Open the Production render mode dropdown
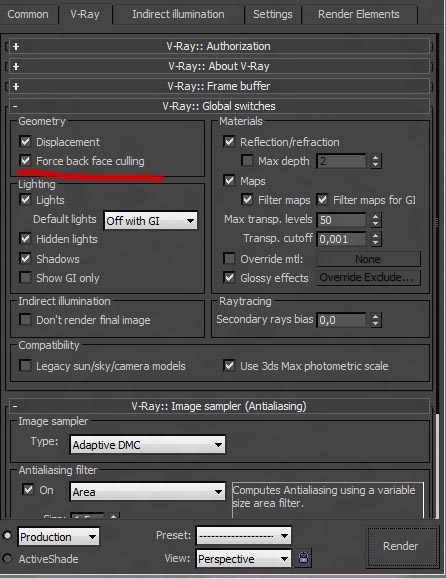This screenshot has height=579, width=446. coord(59,537)
